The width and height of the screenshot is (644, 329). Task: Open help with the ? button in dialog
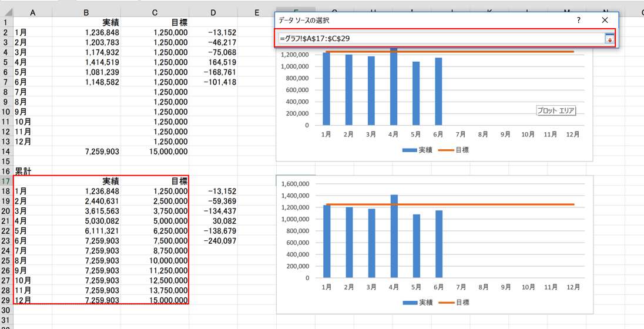point(578,20)
